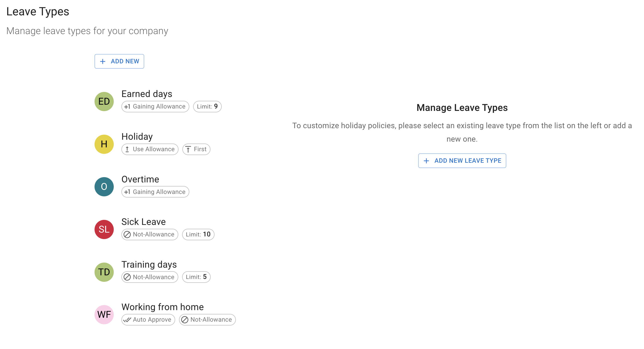The height and width of the screenshot is (349, 644).
Task: Click the Gaining Allowance chip on Overtime
Action: 155,192
